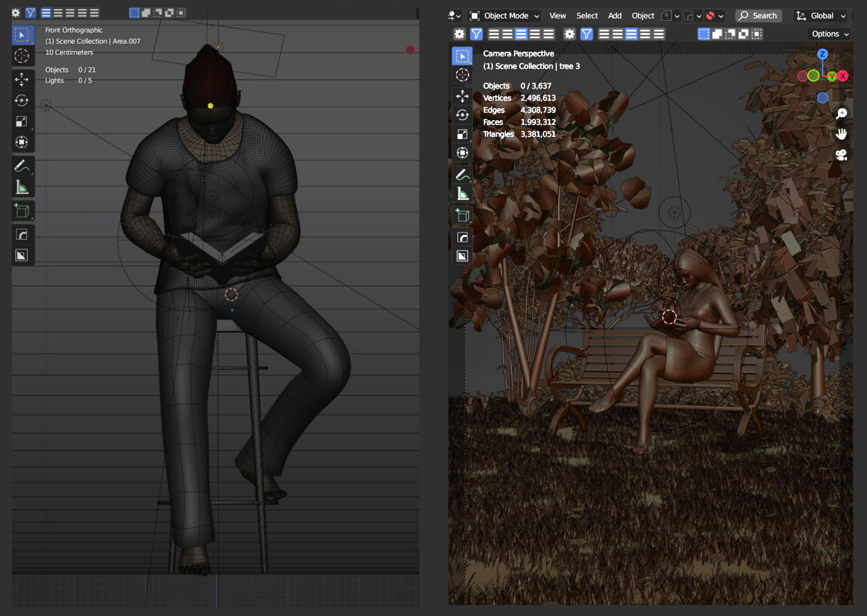Screen dimensions: 867x616
Task: Activate the Scale tool in camera viewport
Action: tap(462, 135)
